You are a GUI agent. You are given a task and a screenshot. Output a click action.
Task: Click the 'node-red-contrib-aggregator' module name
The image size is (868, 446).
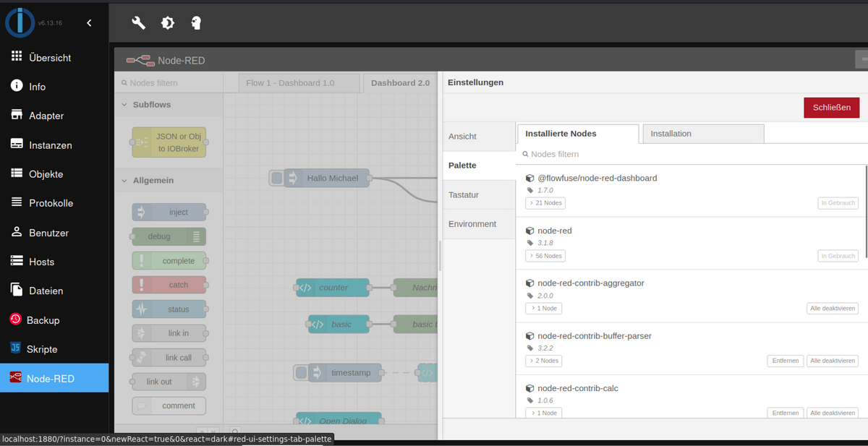591,283
